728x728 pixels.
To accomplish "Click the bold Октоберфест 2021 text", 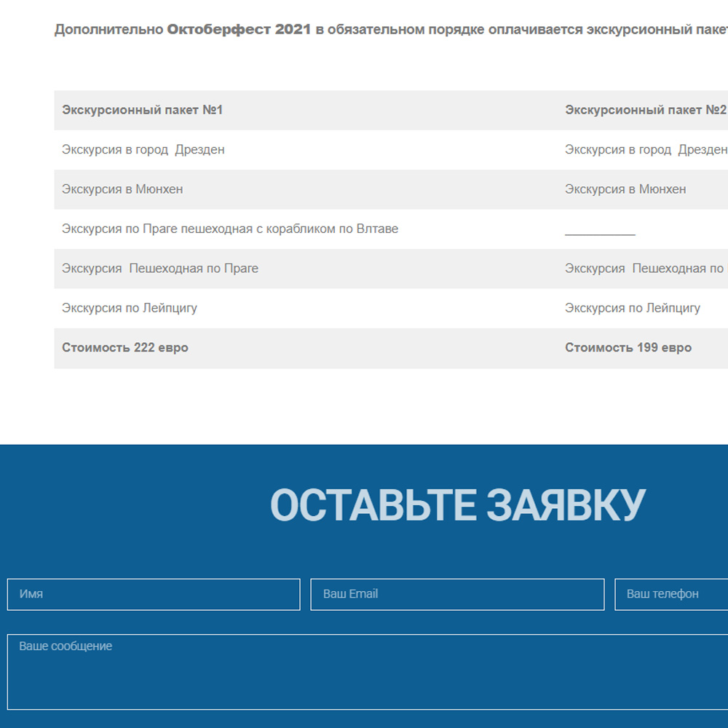I will [x=239, y=30].
